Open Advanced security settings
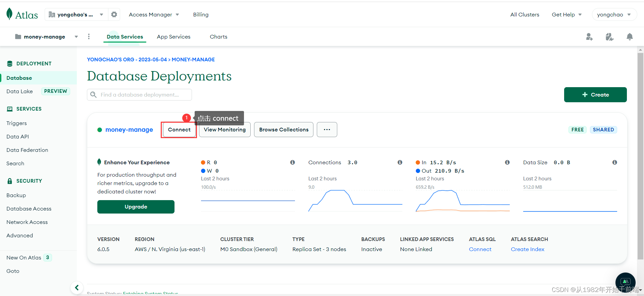 (x=19, y=235)
